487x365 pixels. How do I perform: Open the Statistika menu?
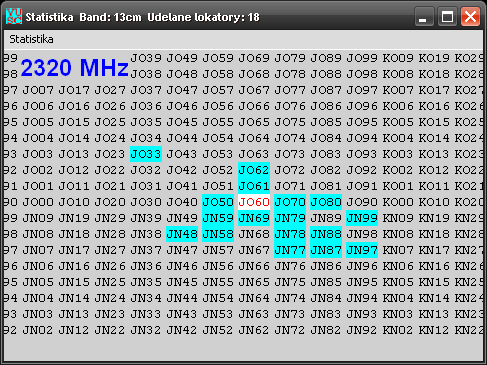coord(31,39)
